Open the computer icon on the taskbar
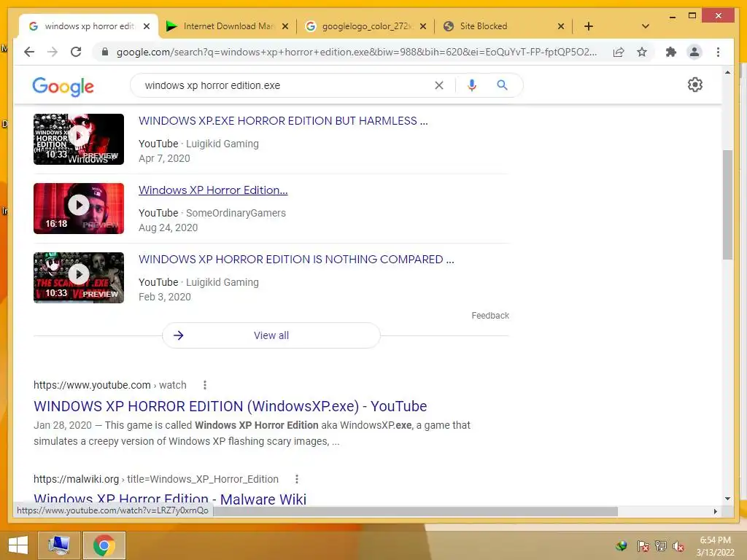 click(x=58, y=545)
